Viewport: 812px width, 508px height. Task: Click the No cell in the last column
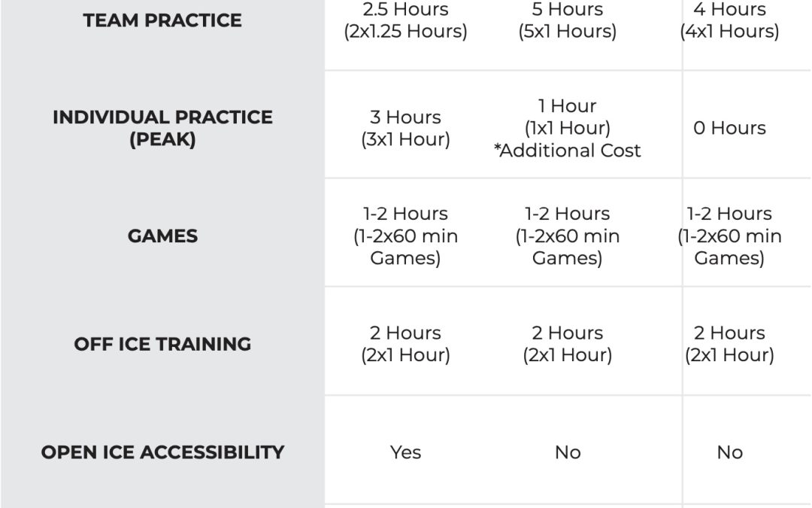729,452
